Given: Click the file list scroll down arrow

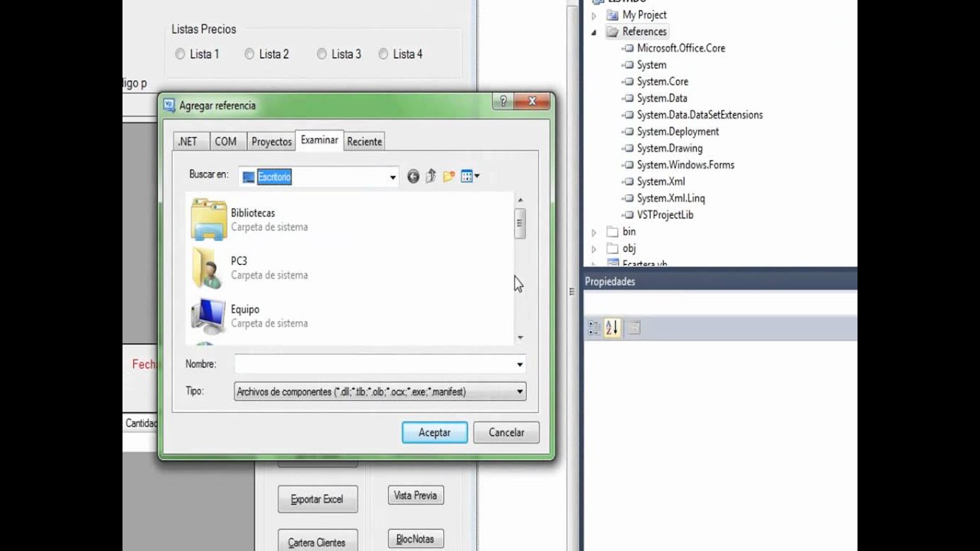Looking at the screenshot, I should [520, 337].
